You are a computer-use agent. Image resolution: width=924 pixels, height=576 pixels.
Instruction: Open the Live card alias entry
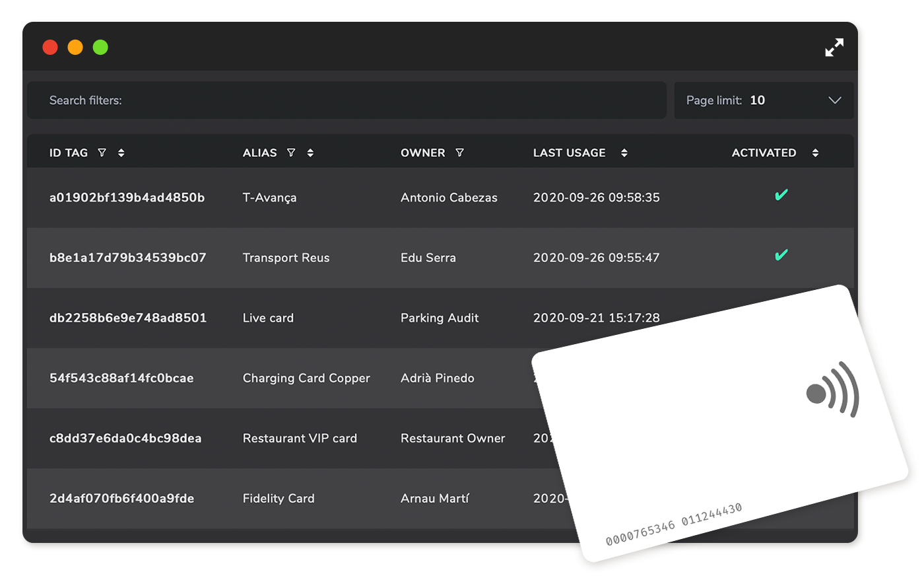[x=268, y=318]
